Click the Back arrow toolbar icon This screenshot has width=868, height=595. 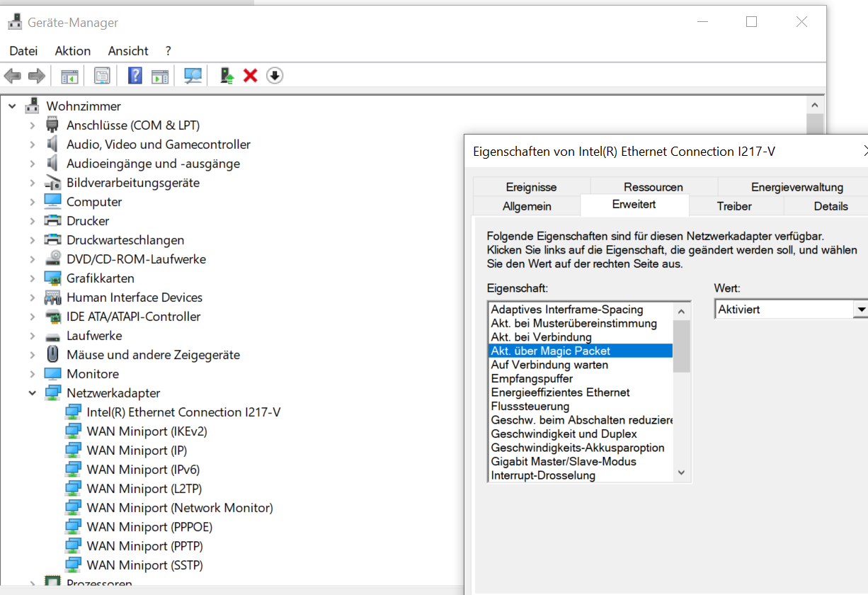[13, 76]
